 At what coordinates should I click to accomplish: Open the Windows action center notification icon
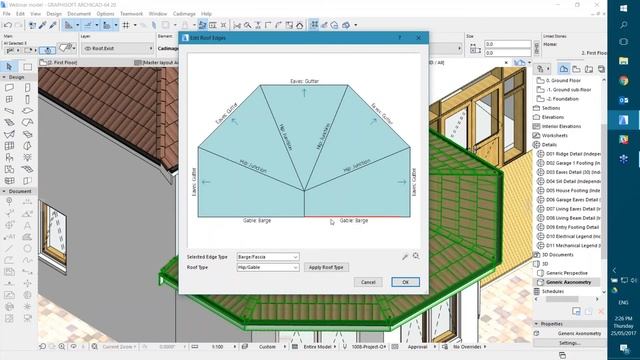point(624,348)
